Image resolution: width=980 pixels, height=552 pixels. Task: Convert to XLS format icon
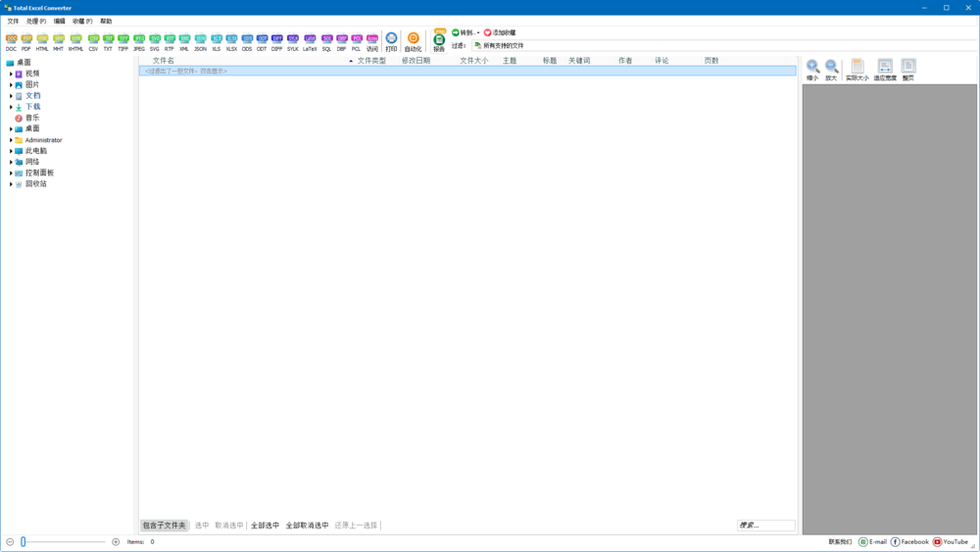pyautogui.click(x=217, y=42)
